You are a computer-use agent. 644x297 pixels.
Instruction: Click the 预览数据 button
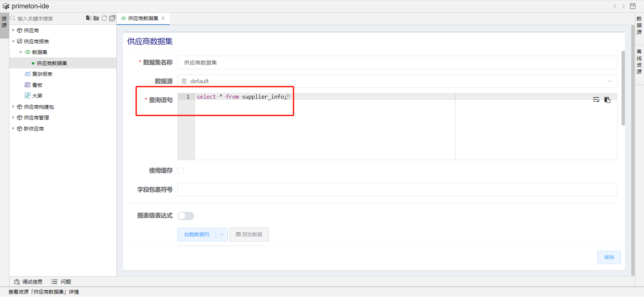click(x=249, y=235)
